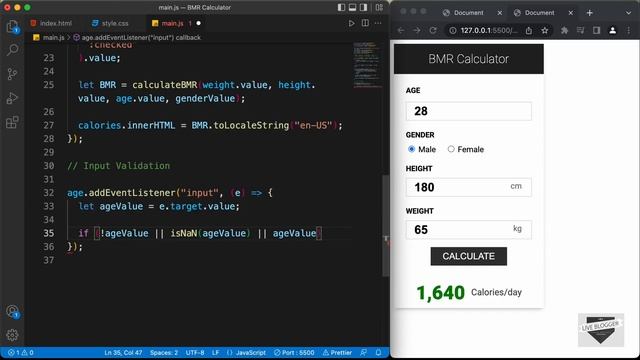Click the Input Validation comment line
640x360 pixels.
pyautogui.click(x=118, y=166)
